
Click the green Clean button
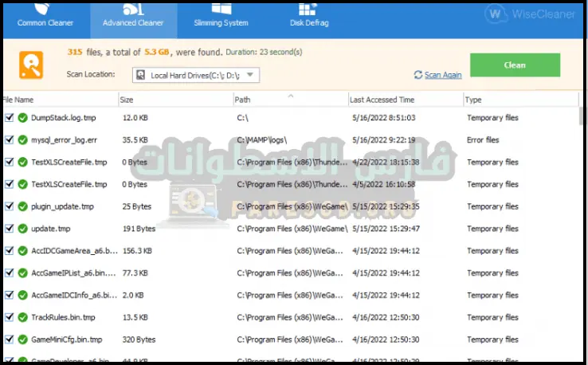pos(515,65)
